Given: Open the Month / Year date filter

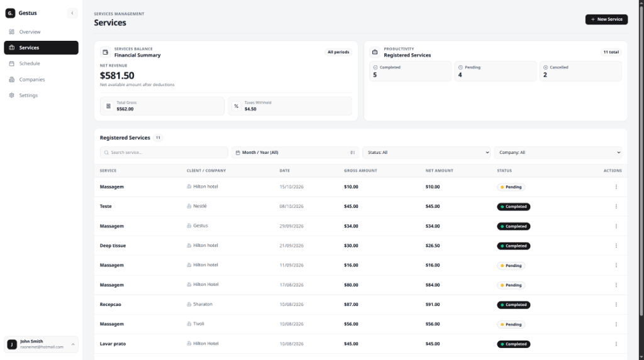Looking at the screenshot, I should pos(295,152).
